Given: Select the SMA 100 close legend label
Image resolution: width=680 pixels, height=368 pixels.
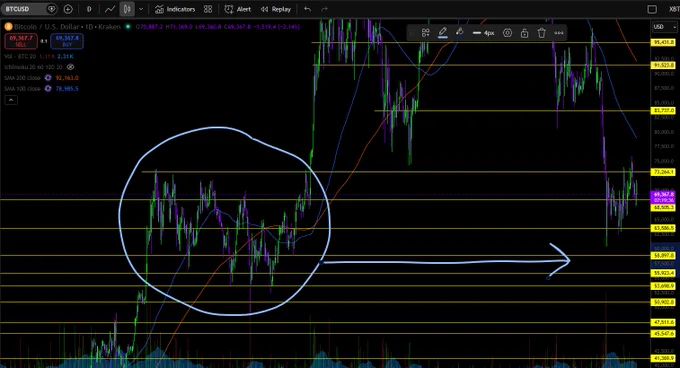Looking at the screenshot, I should [22, 88].
